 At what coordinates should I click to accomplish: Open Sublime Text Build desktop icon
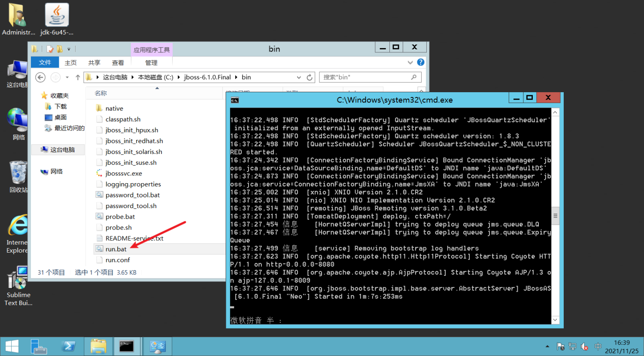pos(18,287)
